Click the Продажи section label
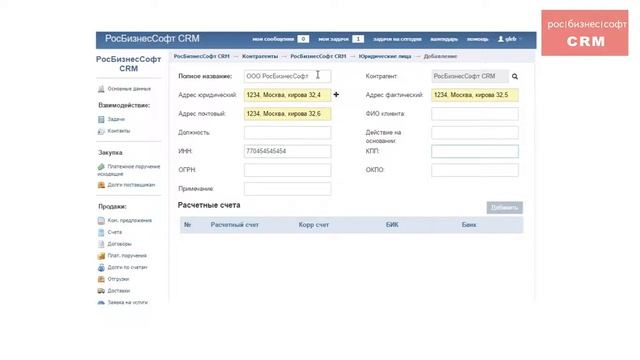 point(112,207)
